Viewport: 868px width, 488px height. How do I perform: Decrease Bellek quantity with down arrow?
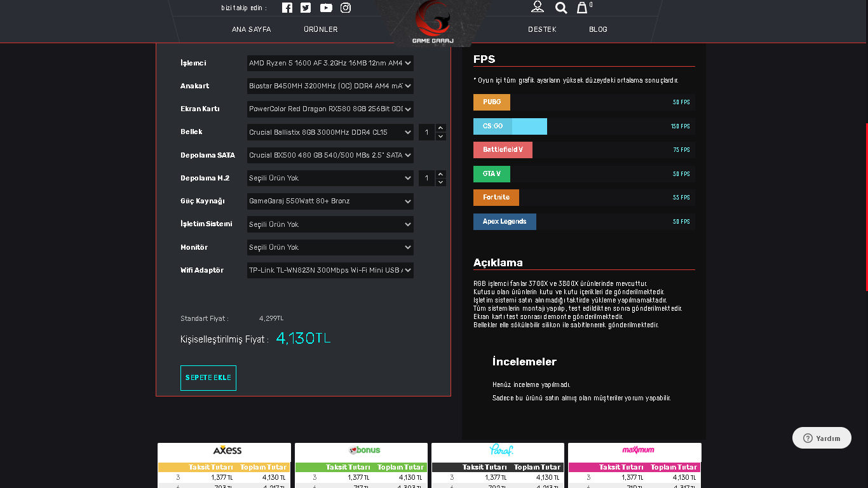coord(441,136)
